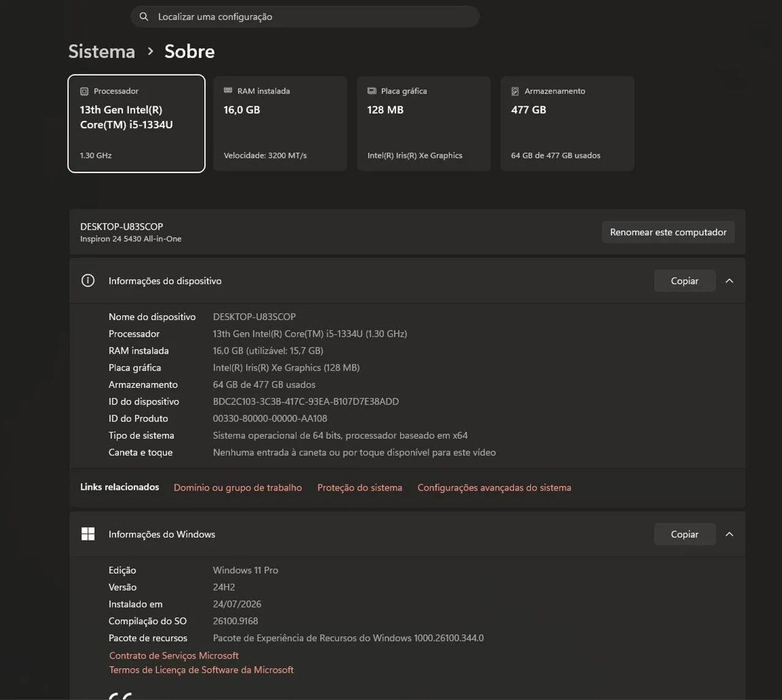Click the Placa gráfica card icon

point(371,91)
